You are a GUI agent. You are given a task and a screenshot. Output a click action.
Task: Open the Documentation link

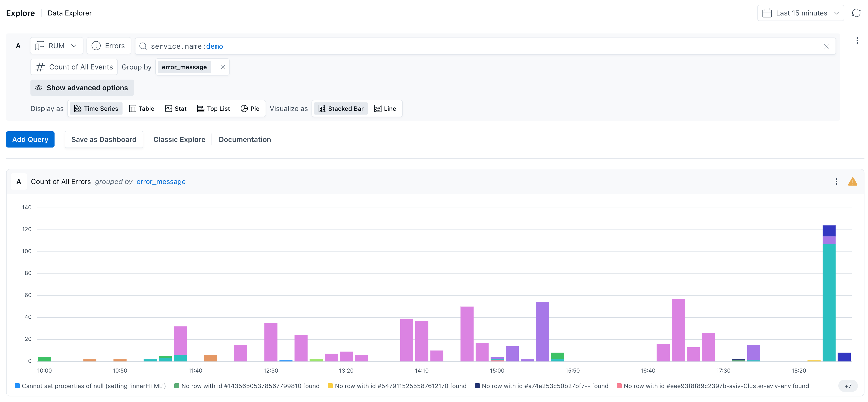tap(245, 139)
